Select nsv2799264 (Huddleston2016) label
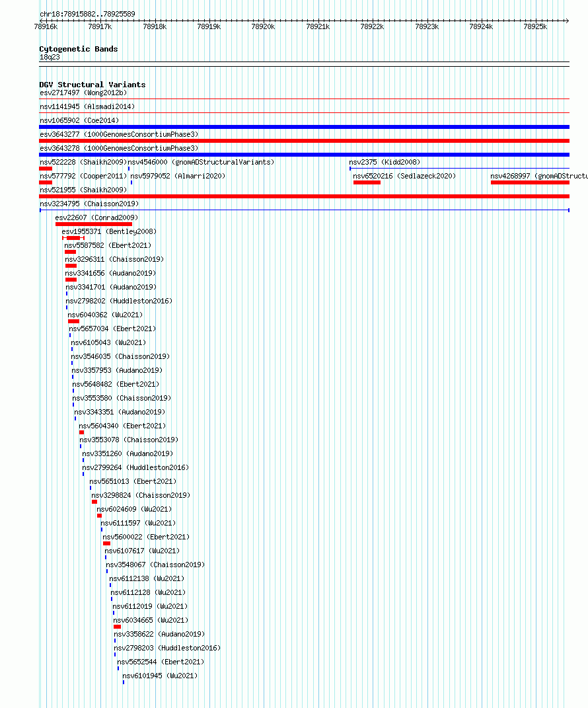The width and height of the screenshot is (588, 708). [136, 468]
